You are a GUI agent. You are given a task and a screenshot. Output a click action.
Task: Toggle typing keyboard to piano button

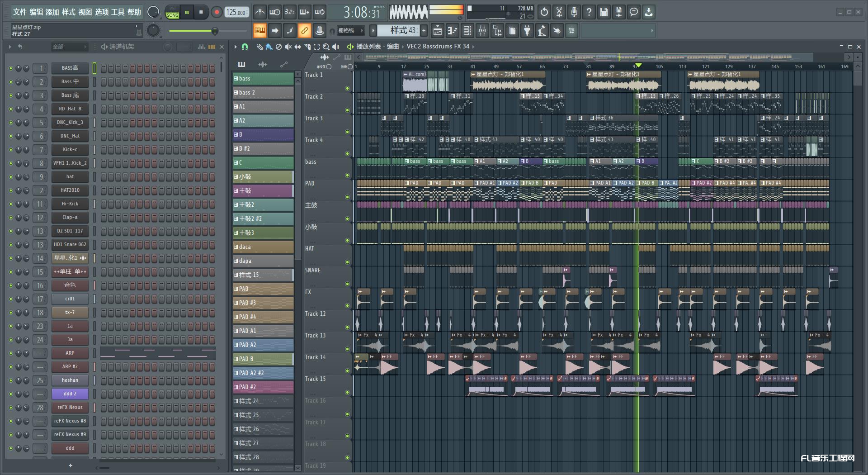pyautogui.click(x=259, y=31)
